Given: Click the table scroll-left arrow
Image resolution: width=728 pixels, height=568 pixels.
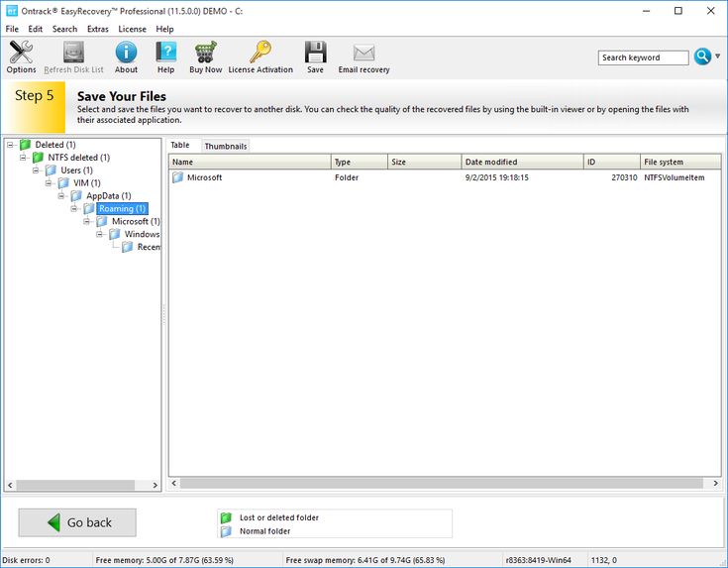Looking at the screenshot, I should coord(174,484).
